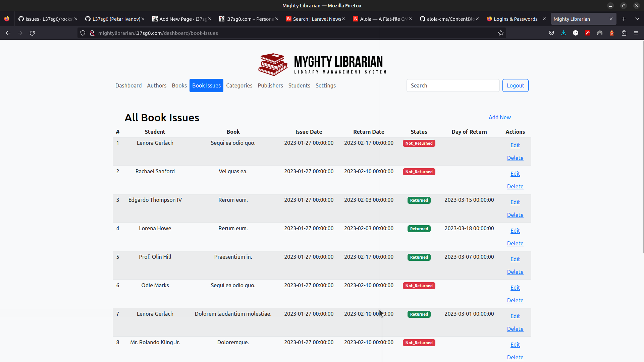Edit Prof. Olin Hill's book issue
Viewport: 644px width, 362px height.
515,259
